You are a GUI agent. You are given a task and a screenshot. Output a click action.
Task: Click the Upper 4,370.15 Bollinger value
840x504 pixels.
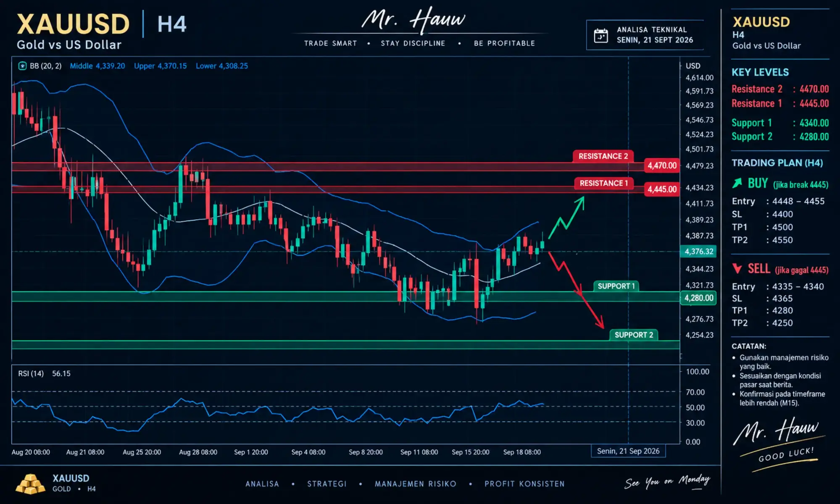[160, 66]
